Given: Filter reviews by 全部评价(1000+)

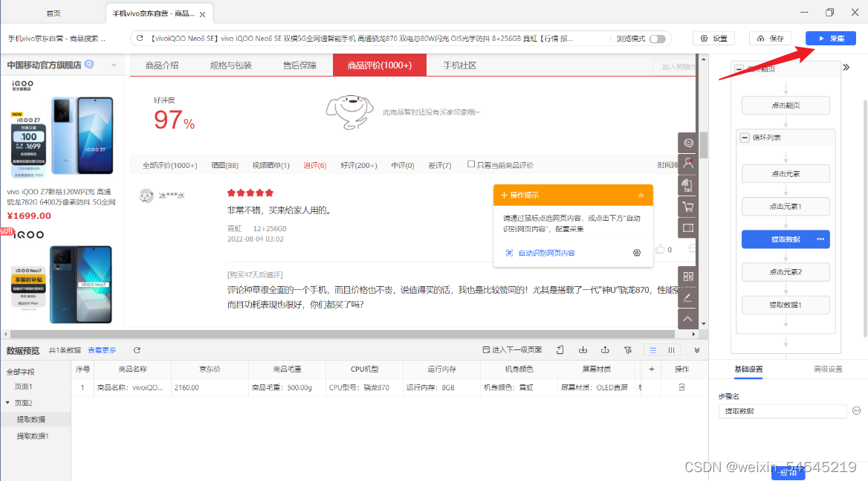Looking at the screenshot, I should coord(169,166).
